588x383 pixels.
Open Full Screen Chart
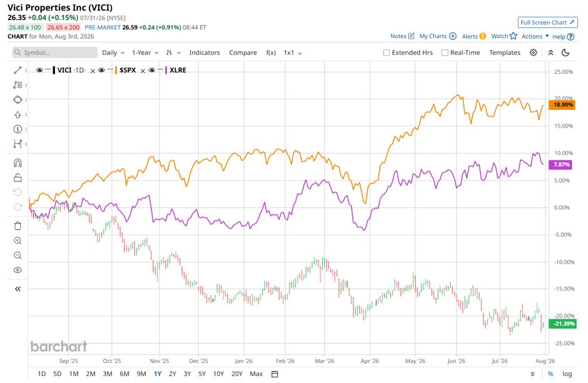tap(547, 22)
